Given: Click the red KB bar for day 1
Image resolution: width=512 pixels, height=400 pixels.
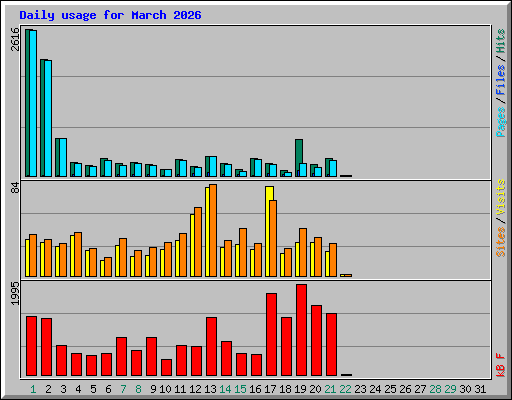Looking at the screenshot, I should 31,346.
